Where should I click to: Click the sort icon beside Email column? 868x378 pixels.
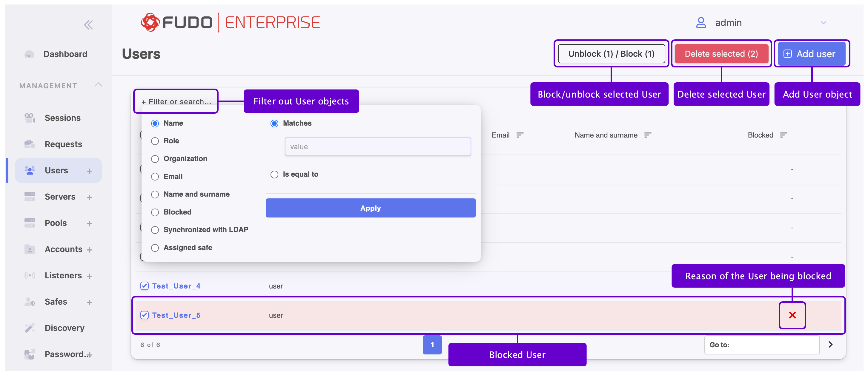click(x=520, y=135)
